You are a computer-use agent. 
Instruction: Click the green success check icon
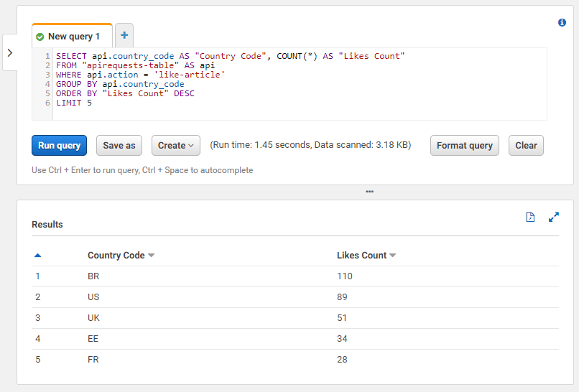coord(40,37)
